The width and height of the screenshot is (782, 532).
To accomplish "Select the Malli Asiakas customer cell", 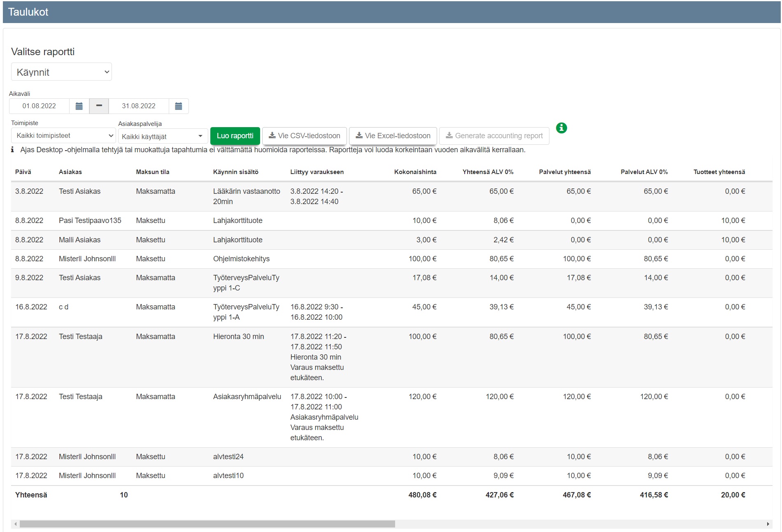I will (80, 240).
